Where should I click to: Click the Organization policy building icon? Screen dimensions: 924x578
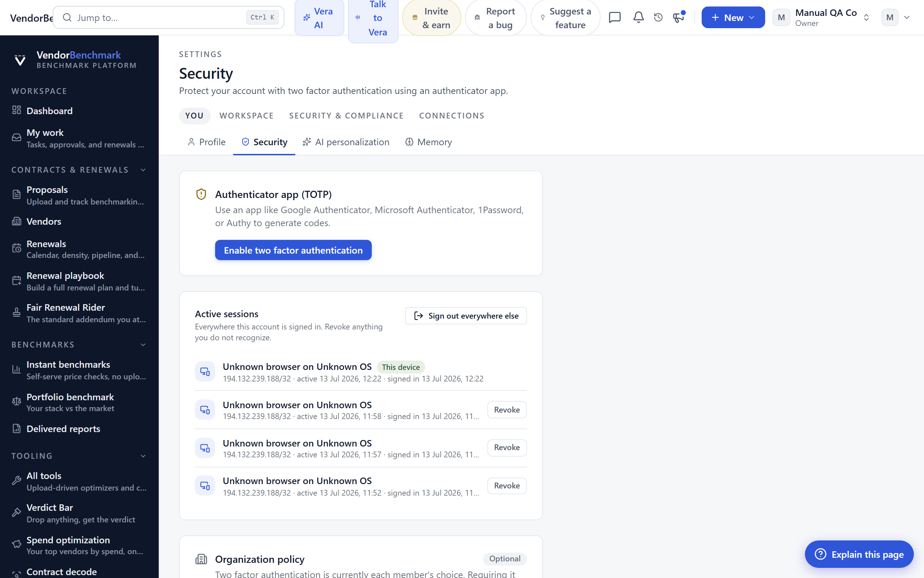[x=201, y=559]
